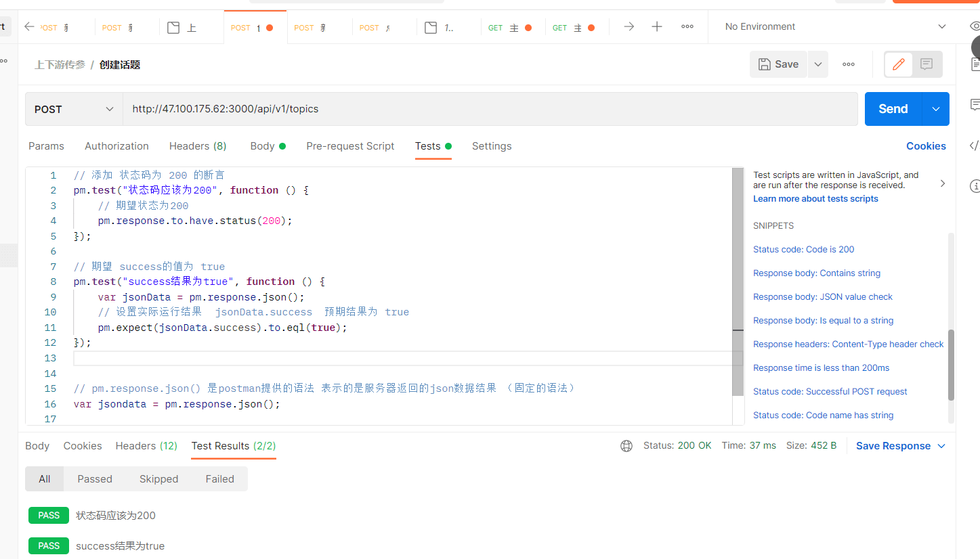The height and width of the screenshot is (559, 980).
Task: Click the floppy disk icon in Save button
Action: [765, 64]
